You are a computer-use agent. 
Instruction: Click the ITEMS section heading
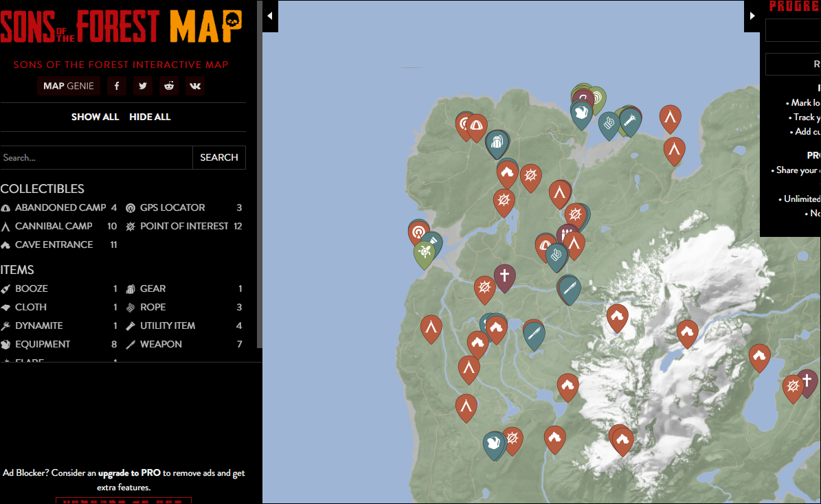coord(17,270)
